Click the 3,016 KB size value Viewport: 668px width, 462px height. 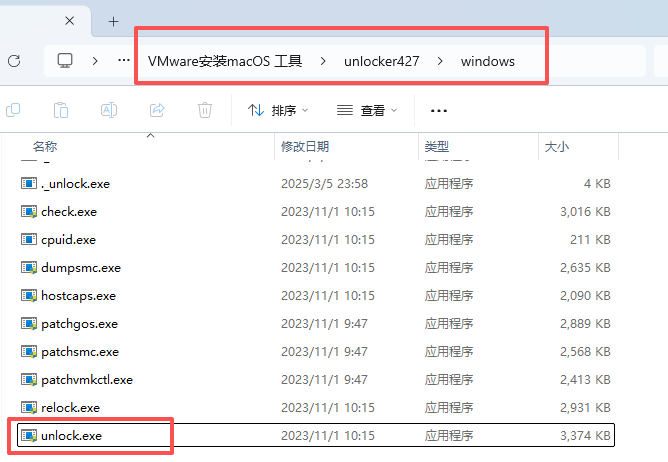click(x=585, y=212)
